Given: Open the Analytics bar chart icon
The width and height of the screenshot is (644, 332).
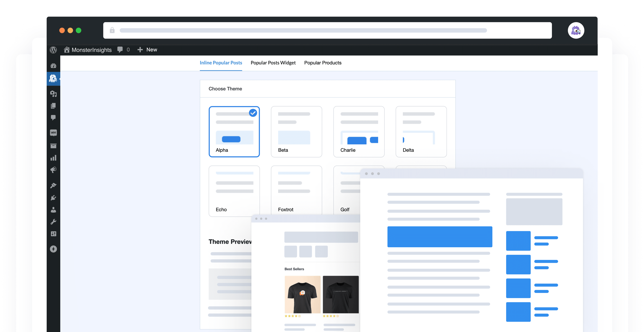Looking at the screenshot, I should point(53,158).
